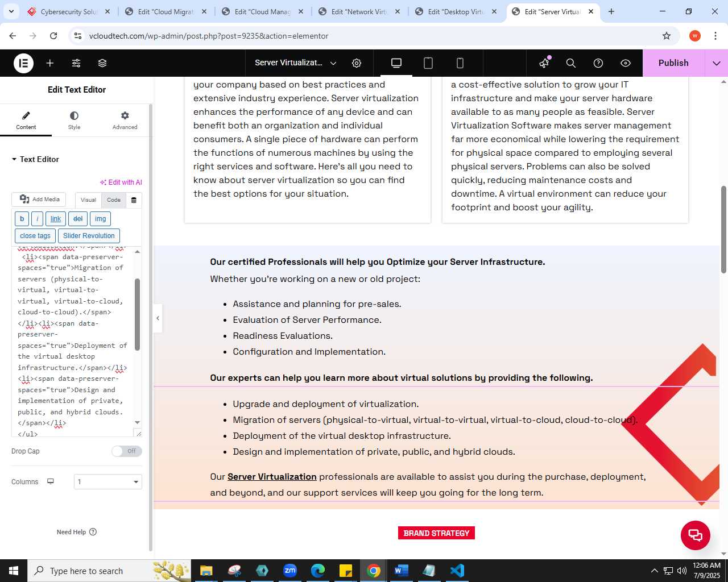Click the Slider Revolution button

(89, 236)
